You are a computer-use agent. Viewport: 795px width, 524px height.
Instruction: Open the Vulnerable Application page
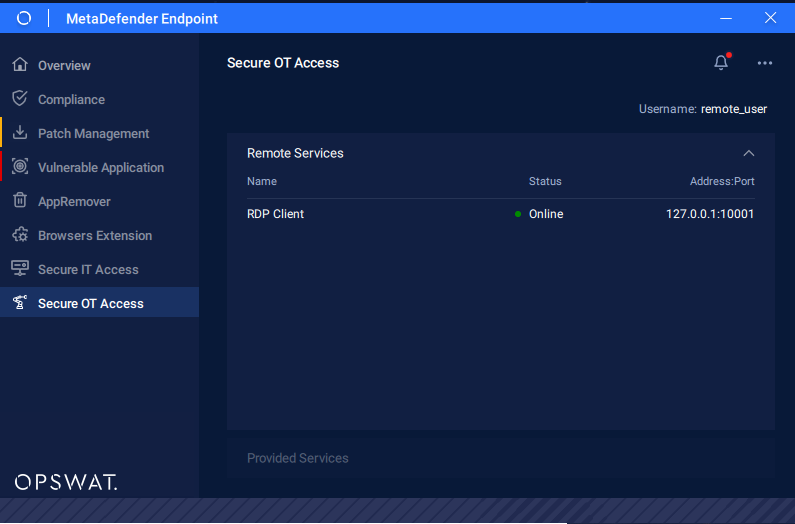(x=99, y=167)
